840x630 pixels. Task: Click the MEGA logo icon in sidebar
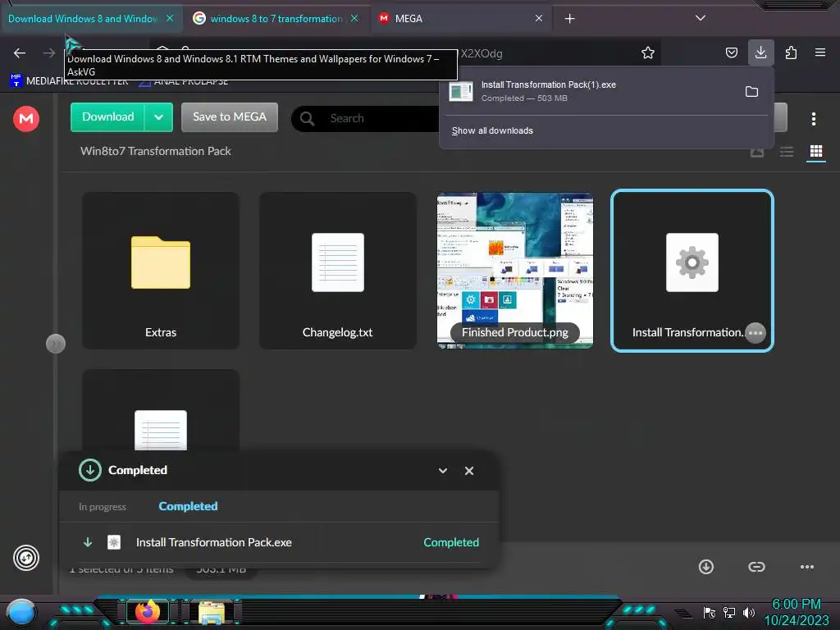(26, 118)
